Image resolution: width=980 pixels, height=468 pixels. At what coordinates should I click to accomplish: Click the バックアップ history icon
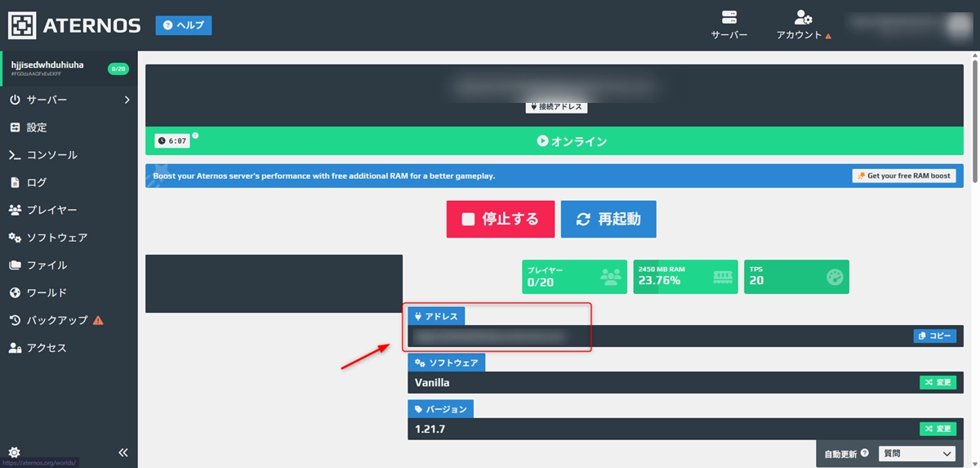coord(15,320)
